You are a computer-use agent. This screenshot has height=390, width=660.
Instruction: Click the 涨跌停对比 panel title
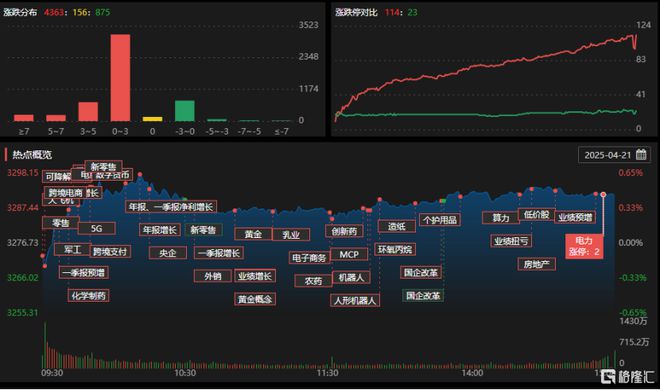coord(356,12)
